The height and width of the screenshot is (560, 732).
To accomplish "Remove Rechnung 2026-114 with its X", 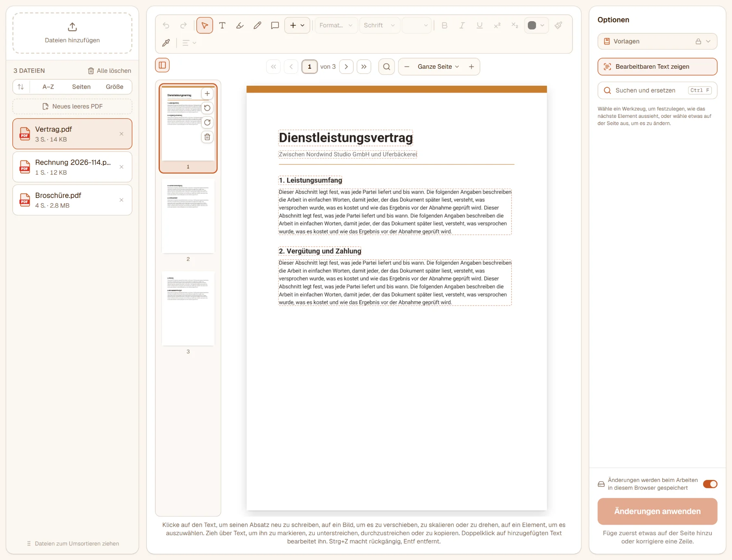I will point(121,167).
